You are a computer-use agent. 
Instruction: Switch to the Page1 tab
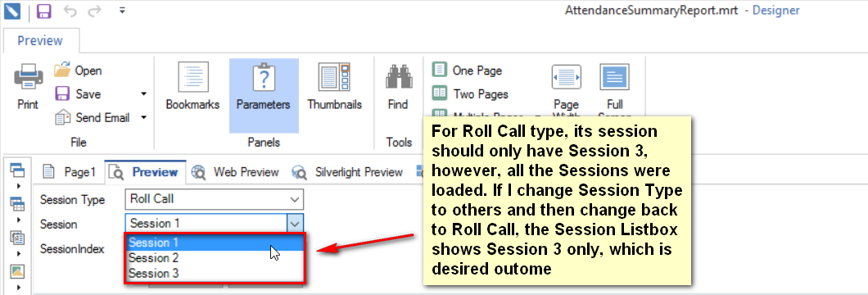point(71,172)
